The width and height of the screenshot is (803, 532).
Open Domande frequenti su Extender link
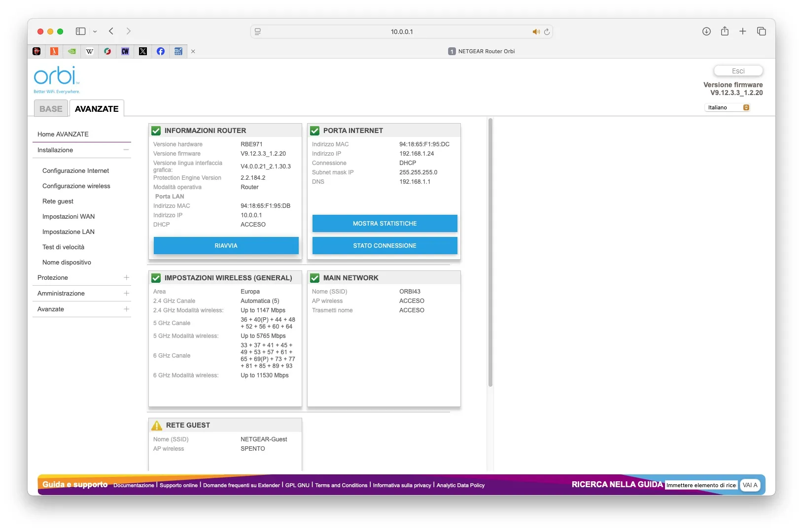point(242,486)
